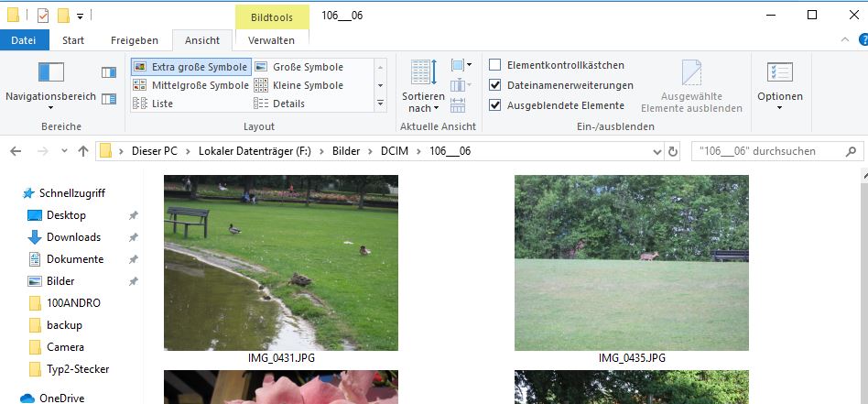Open the ribbon help icon

tap(863, 40)
